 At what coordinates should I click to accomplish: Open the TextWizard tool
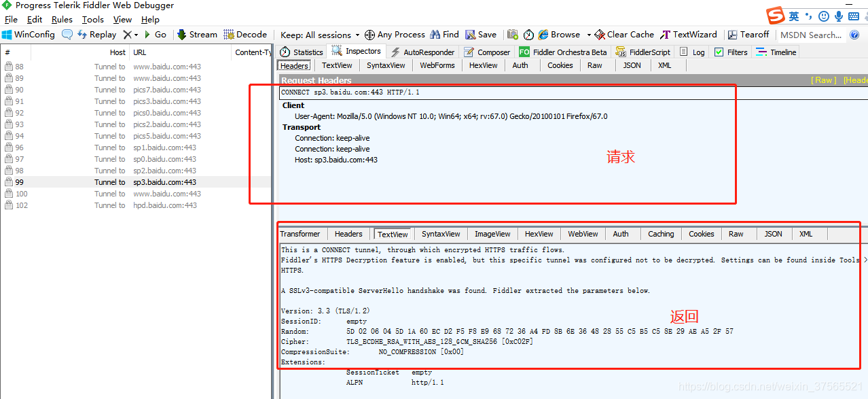[x=688, y=35]
